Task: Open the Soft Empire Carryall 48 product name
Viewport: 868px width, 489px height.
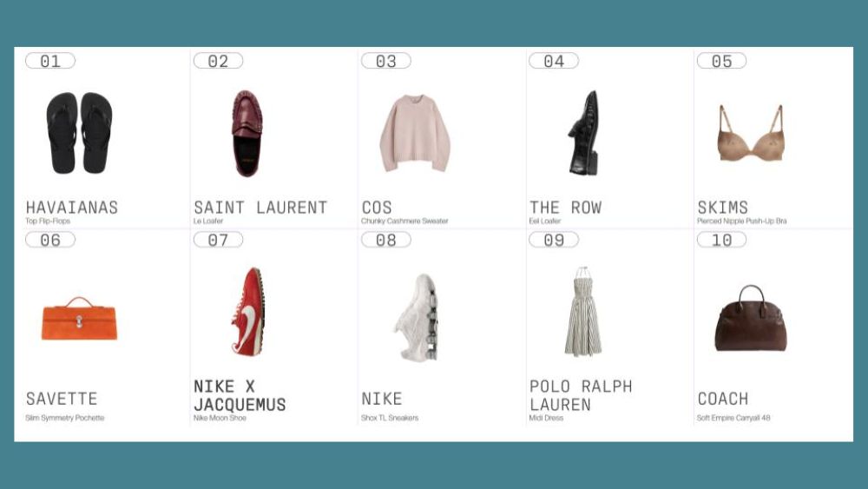Action: (x=733, y=418)
